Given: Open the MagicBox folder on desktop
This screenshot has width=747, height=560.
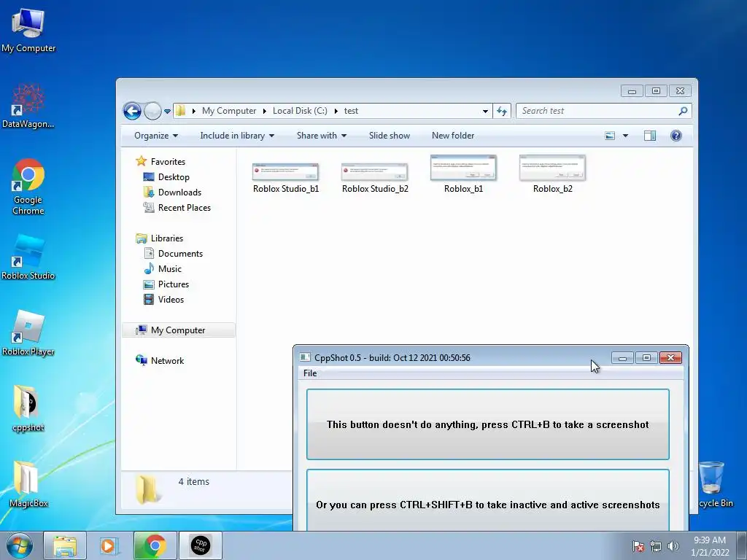Looking at the screenshot, I should pos(28,484).
